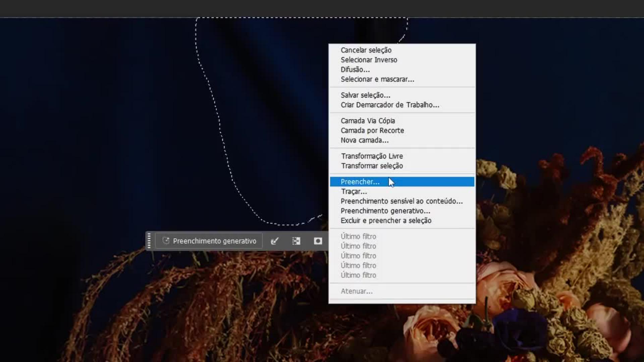Click the generative fill sparkle icon
The width and height of the screenshot is (644, 362).
click(166, 241)
